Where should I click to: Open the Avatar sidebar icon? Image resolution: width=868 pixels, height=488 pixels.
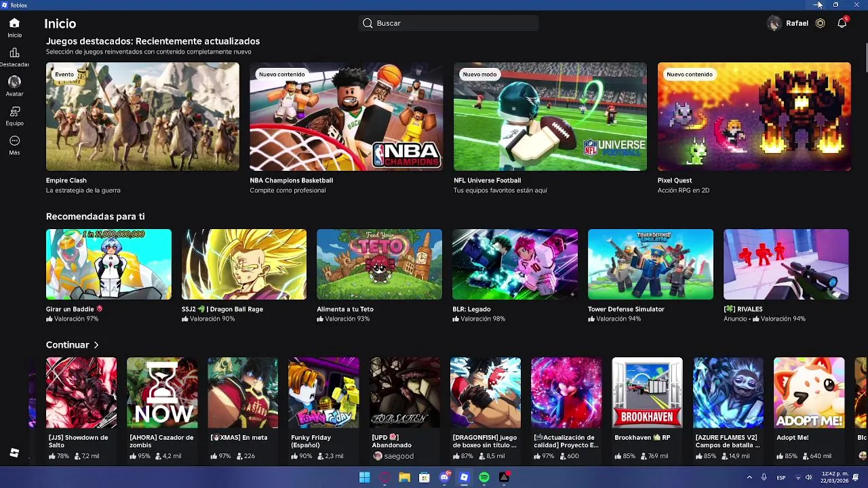click(x=14, y=82)
